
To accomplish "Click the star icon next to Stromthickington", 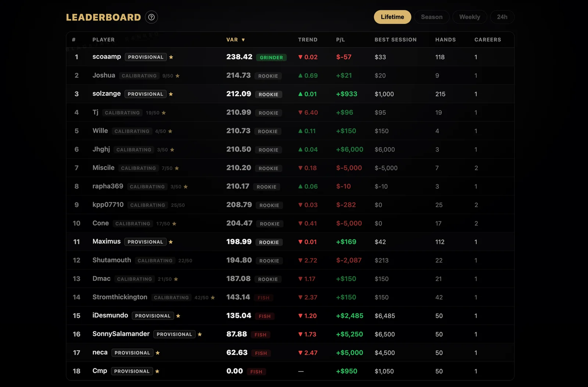I will tap(213, 298).
